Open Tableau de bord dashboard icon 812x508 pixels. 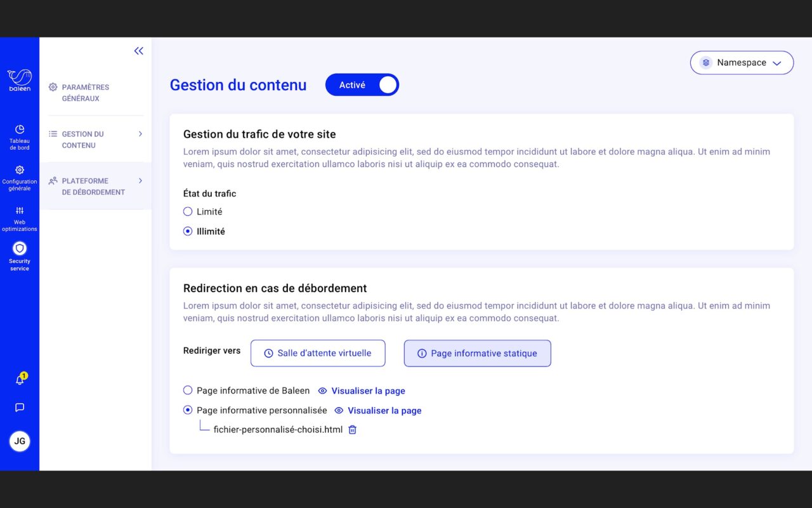[20, 130]
